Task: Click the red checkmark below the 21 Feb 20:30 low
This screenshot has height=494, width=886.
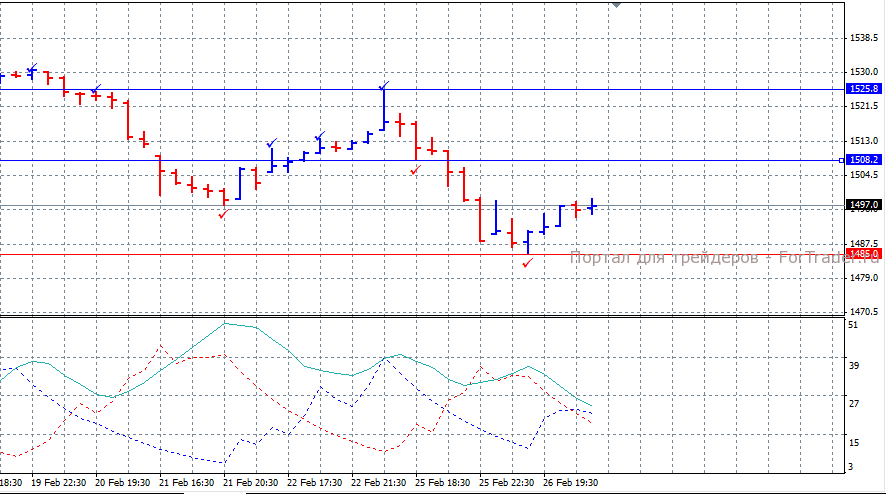Action: click(x=223, y=213)
